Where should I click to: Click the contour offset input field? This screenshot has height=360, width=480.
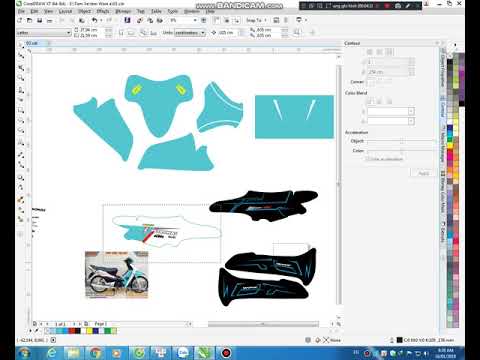(388, 72)
